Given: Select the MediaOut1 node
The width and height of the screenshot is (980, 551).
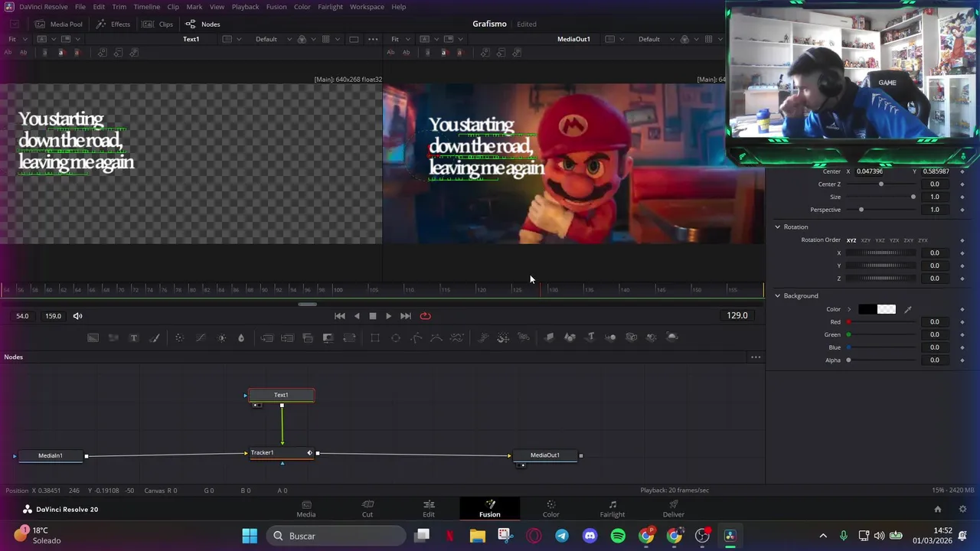Looking at the screenshot, I should pyautogui.click(x=545, y=455).
